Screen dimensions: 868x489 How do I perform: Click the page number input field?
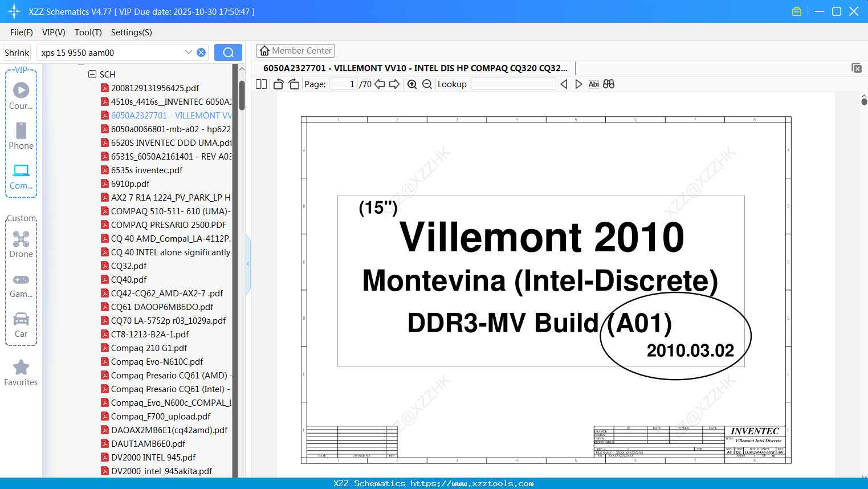coord(344,84)
